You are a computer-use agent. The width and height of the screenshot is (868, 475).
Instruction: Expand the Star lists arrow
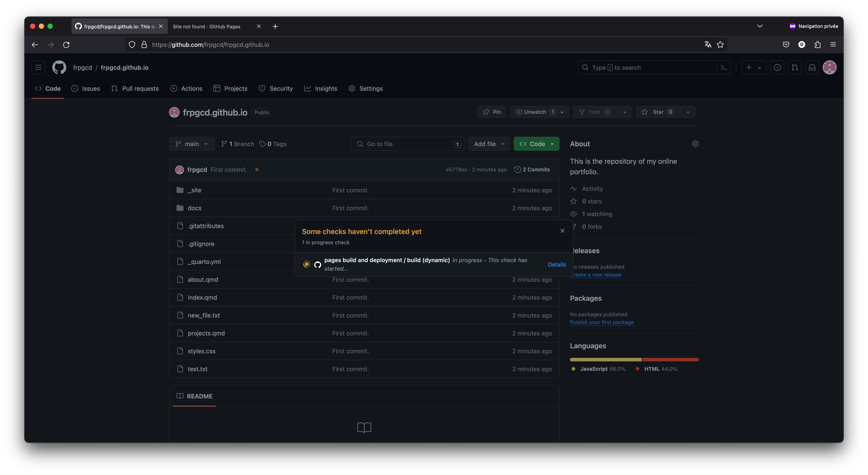click(x=688, y=112)
